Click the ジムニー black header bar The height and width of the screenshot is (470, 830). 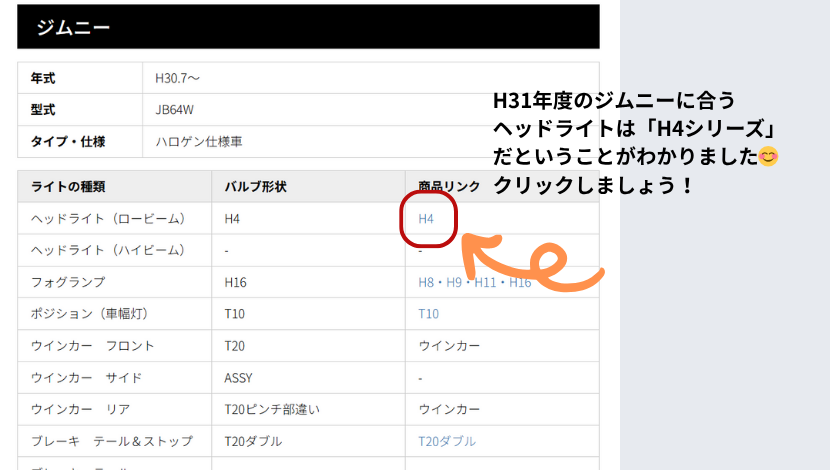(308, 27)
